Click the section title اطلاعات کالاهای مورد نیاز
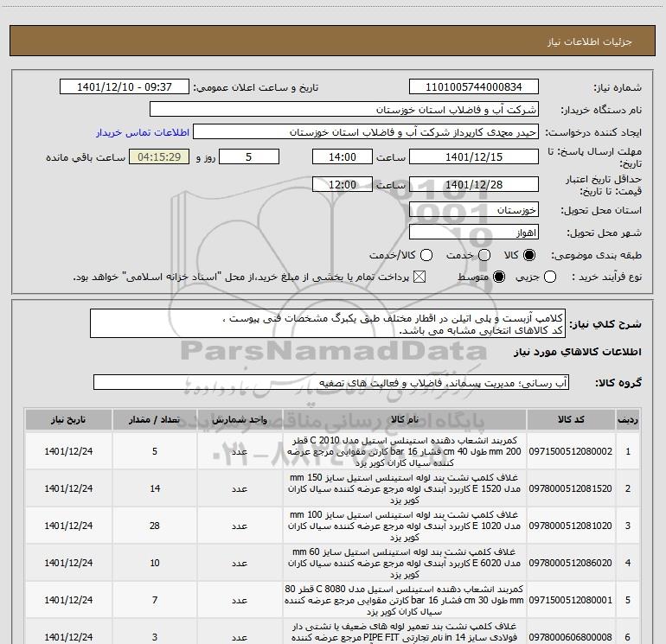The height and width of the screenshot is (644, 666). pyautogui.click(x=578, y=352)
